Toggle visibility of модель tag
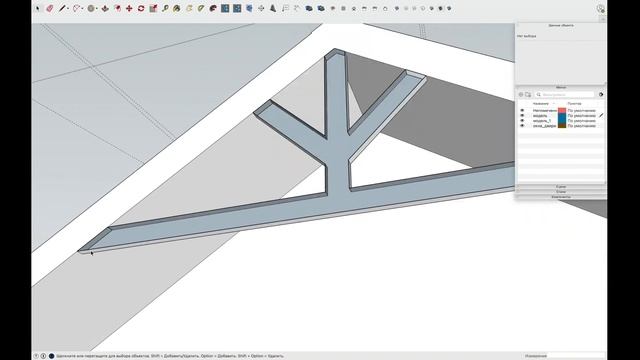 (x=522, y=116)
